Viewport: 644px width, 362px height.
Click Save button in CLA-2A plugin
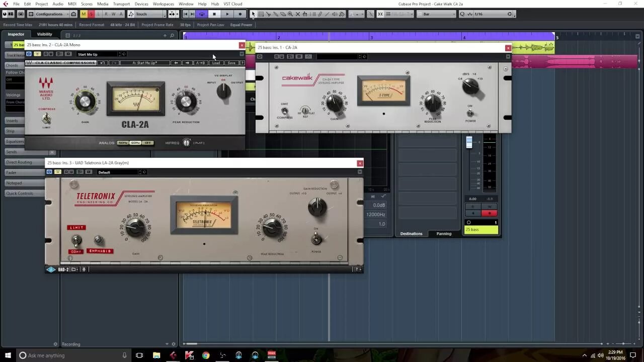click(x=231, y=63)
